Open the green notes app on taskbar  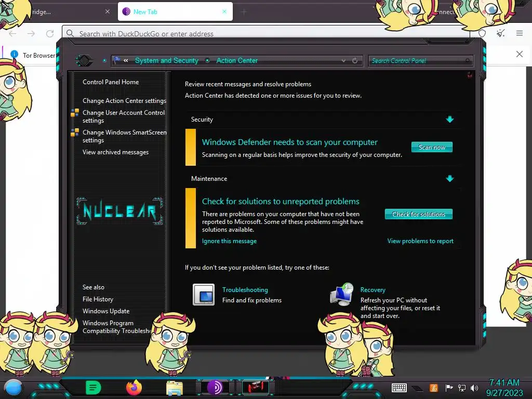93,388
